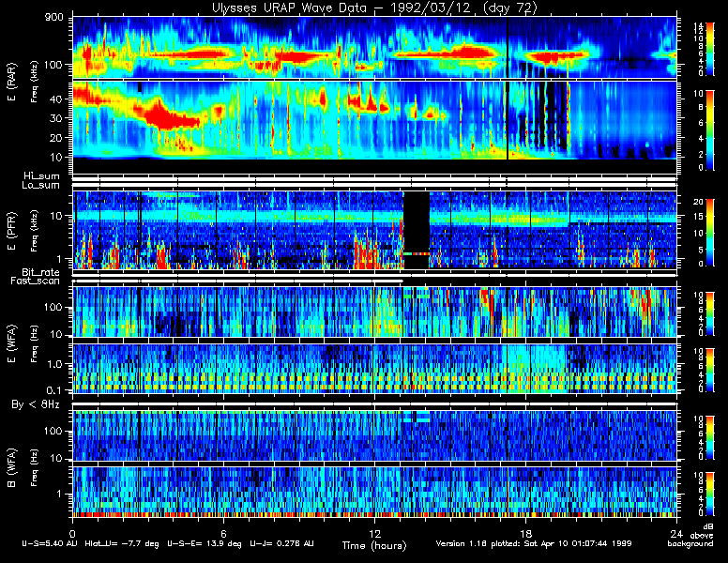
Task: Click the Bit_rate status row label
Action: click(x=41, y=272)
